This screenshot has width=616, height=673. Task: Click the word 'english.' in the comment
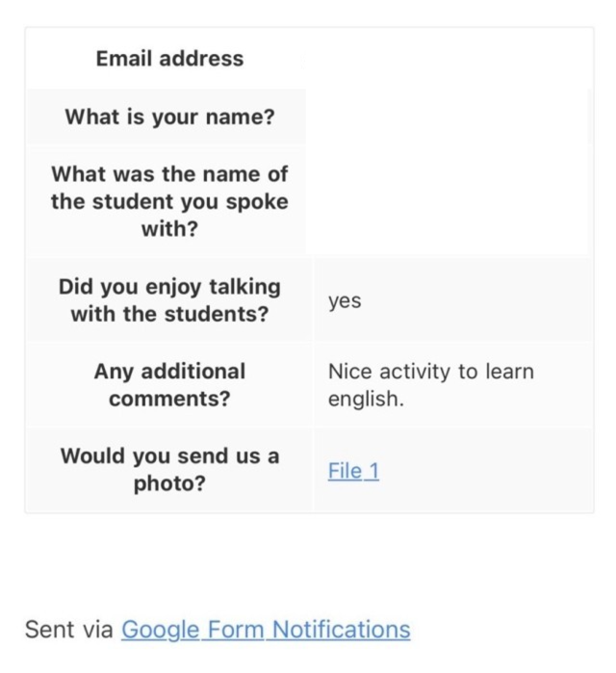366,399
